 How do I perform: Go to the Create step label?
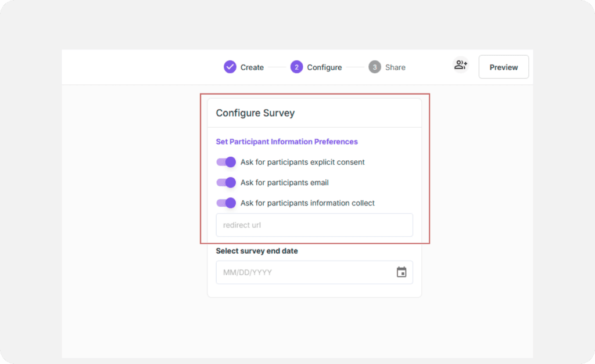pos(252,67)
